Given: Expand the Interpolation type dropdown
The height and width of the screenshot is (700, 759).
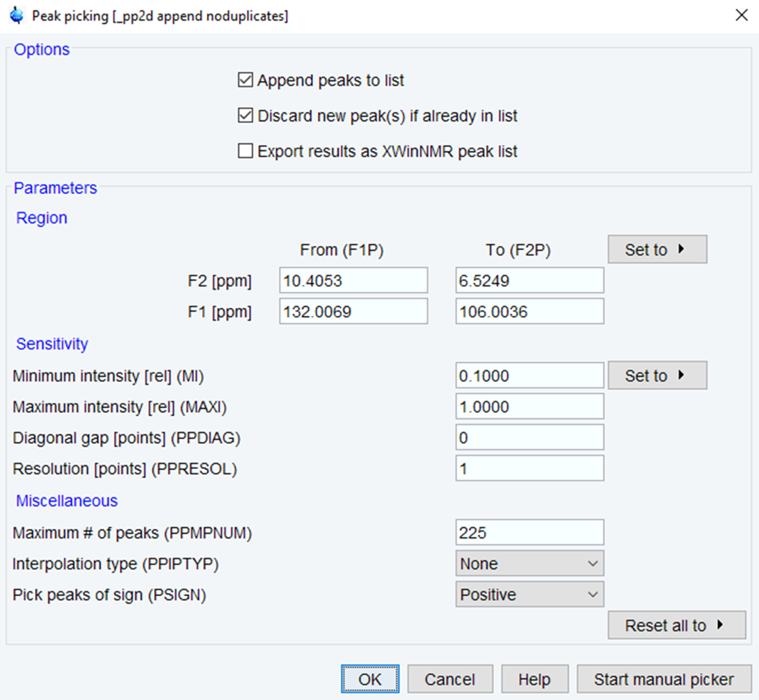Looking at the screenshot, I should [x=529, y=564].
